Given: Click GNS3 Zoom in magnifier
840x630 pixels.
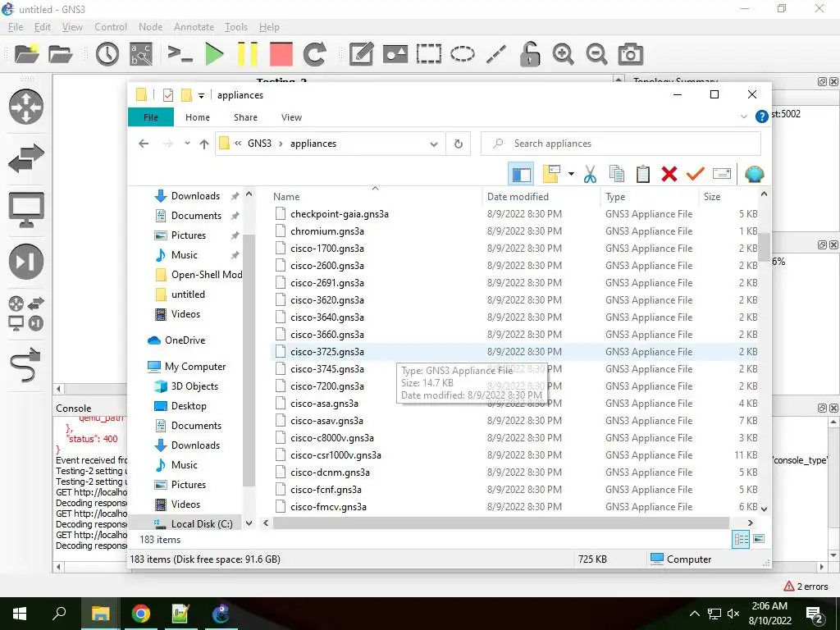Looking at the screenshot, I should 563,54.
